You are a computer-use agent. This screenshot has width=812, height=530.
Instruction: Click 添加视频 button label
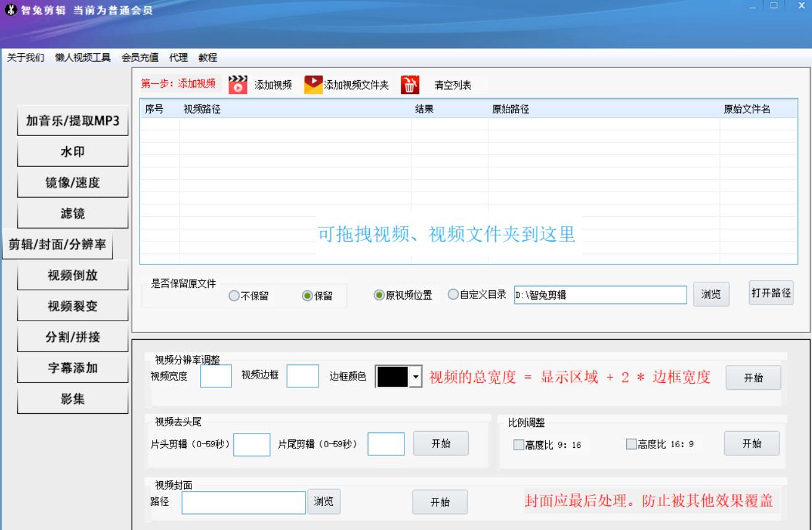(273, 85)
